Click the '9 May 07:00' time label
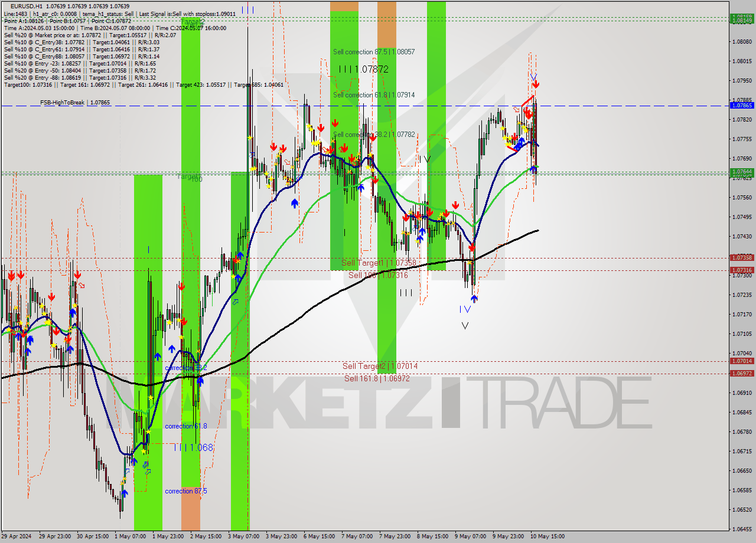Screen dimensions: 756x543 [470, 537]
